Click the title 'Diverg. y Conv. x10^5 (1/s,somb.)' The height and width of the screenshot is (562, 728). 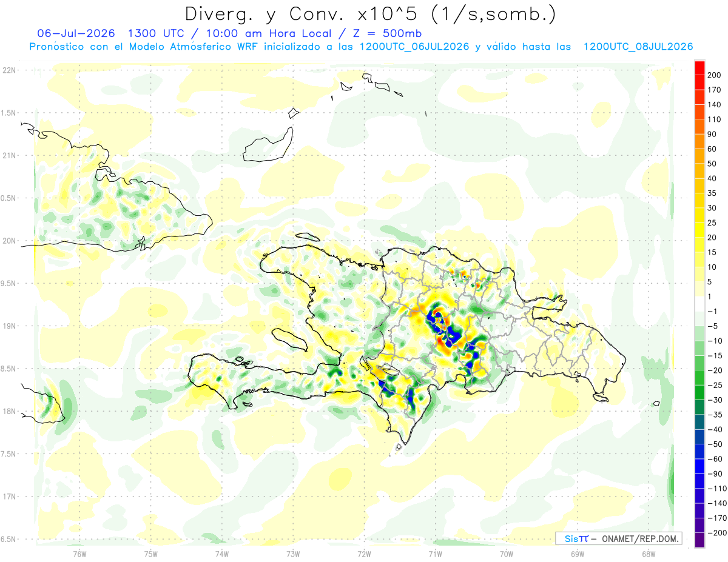pyautogui.click(x=369, y=14)
